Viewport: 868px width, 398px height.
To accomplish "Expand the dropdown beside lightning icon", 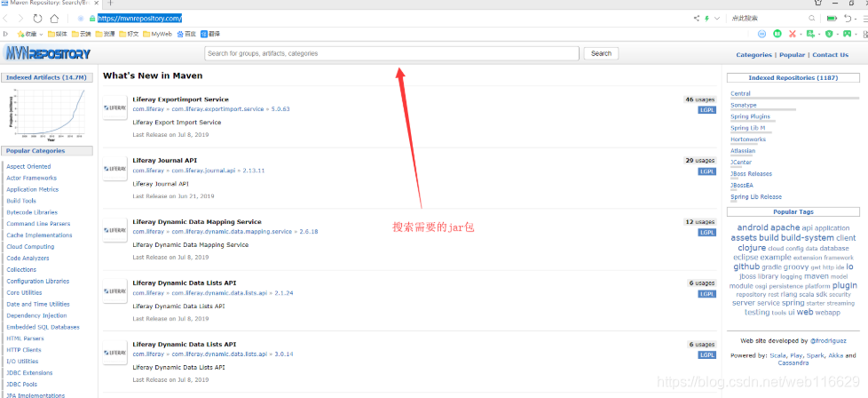I will [x=717, y=19].
